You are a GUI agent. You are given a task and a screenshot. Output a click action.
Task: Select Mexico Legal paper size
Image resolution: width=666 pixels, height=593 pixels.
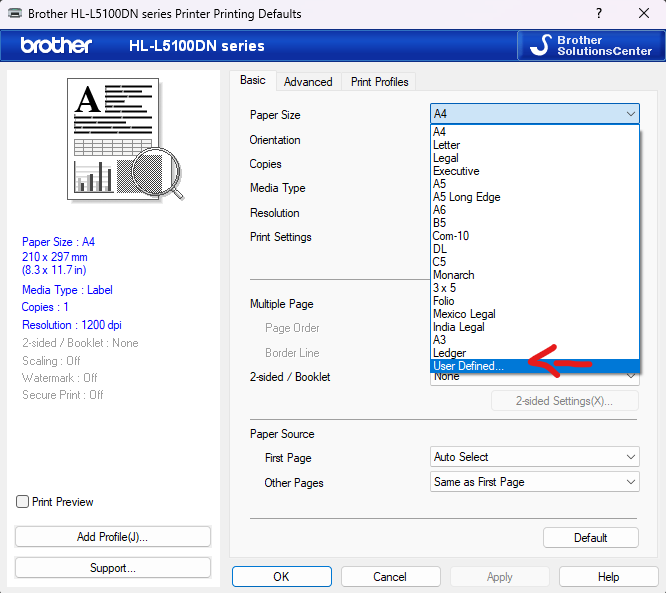[x=464, y=314]
